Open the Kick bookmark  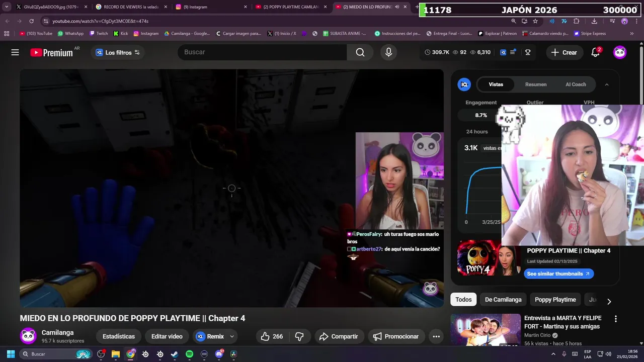(x=121, y=34)
